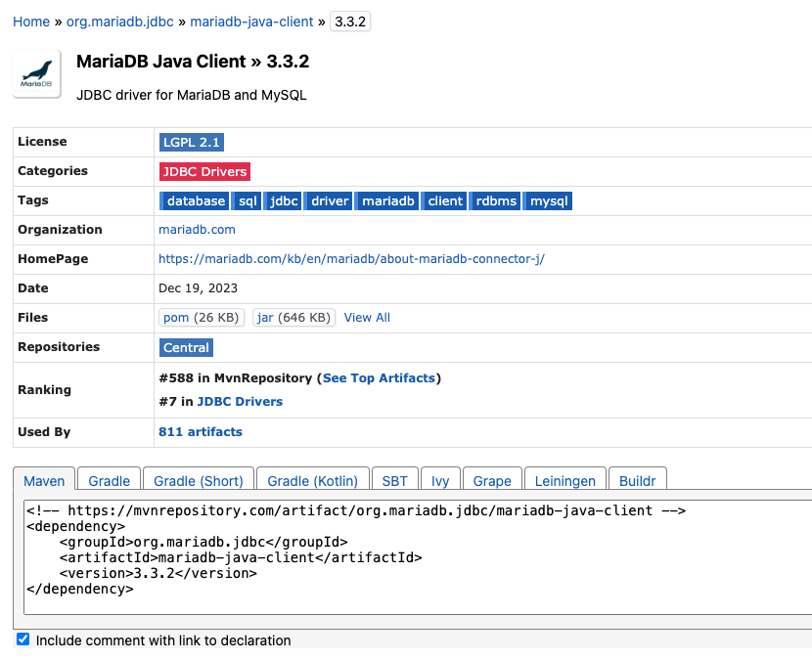Open mariadb-java-client breadcrumb link
Screen dimensions: 812x661
[x=251, y=22]
